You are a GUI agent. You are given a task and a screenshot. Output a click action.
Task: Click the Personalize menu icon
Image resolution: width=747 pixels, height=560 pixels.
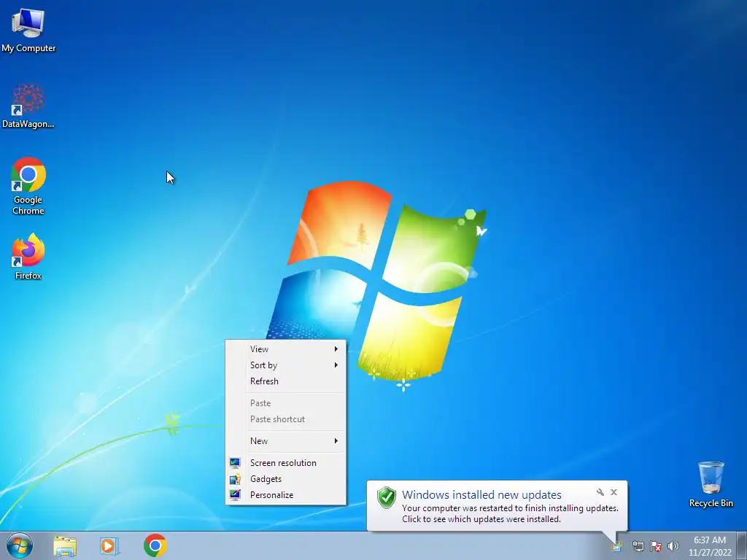[234, 495]
